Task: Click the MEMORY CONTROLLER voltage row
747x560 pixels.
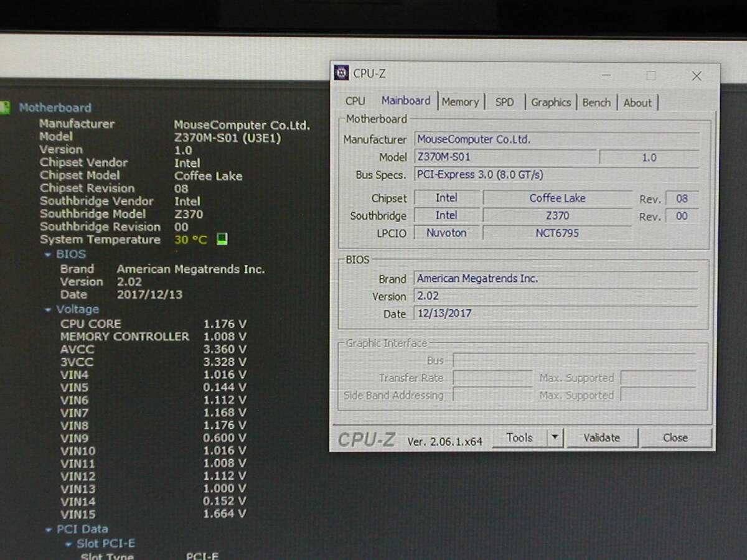Action: click(x=153, y=337)
